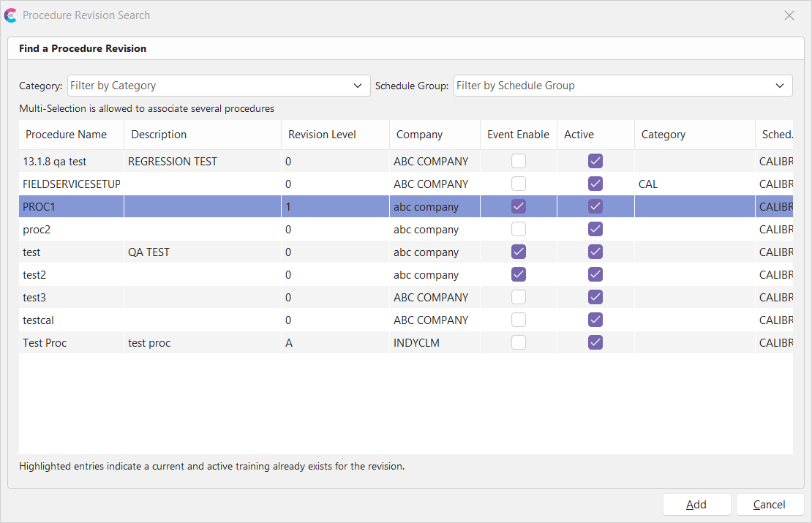Viewport: 812px width, 523px height.
Task: Click the Category dropdown arrow chevron
Action: pos(358,86)
